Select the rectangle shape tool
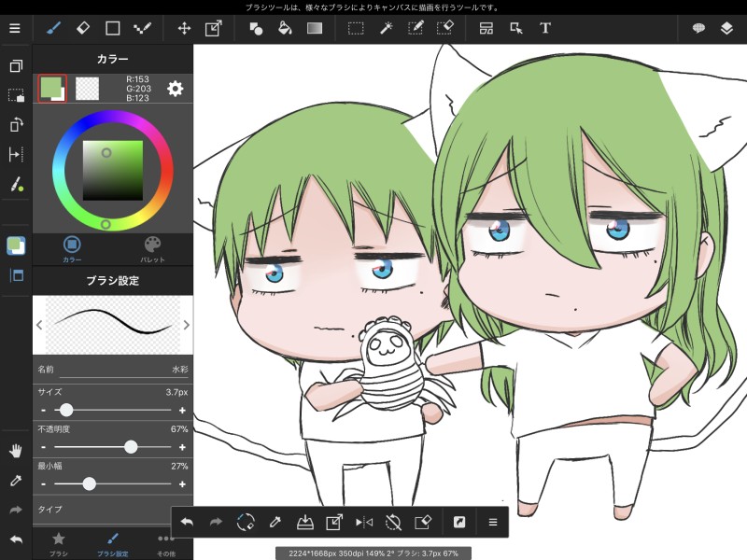 tap(112, 29)
